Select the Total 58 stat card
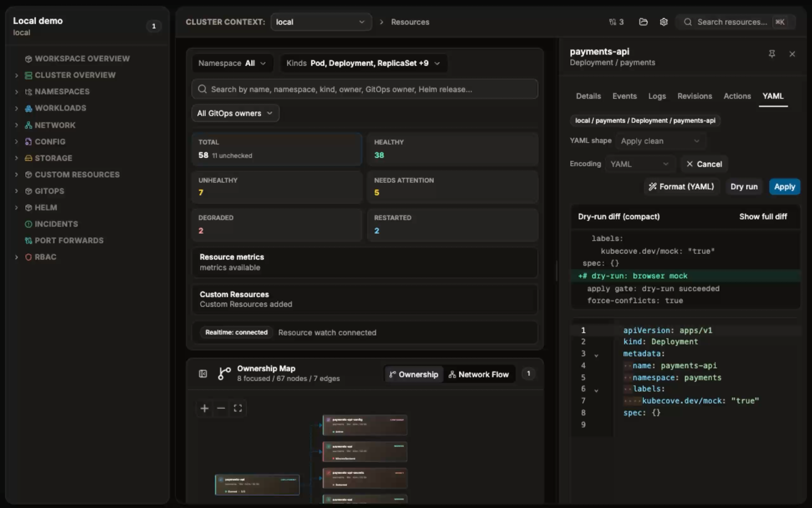 277,149
